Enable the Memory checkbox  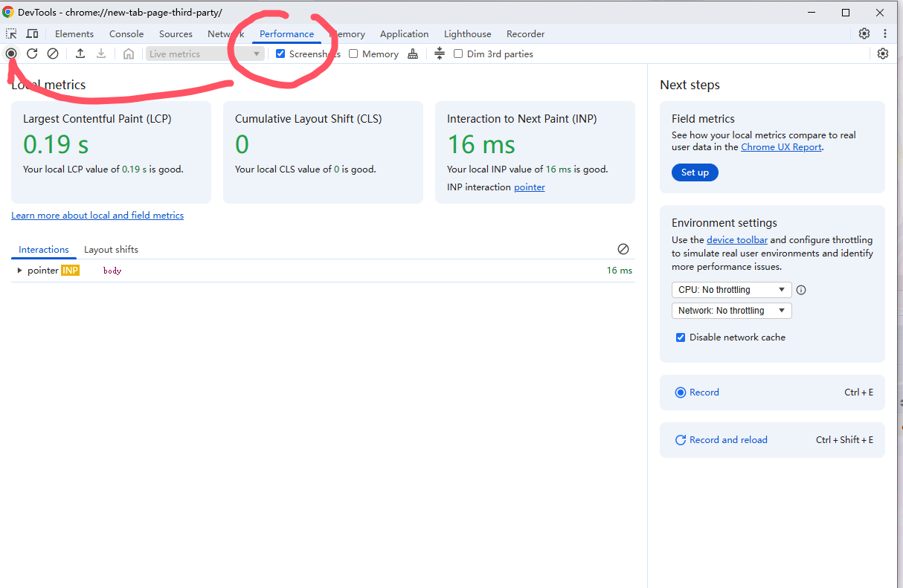[x=353, y=54]
